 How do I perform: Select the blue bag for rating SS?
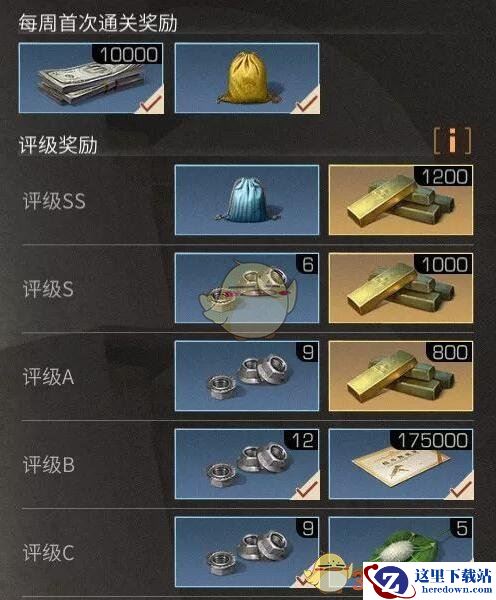(x=247, y=200)
